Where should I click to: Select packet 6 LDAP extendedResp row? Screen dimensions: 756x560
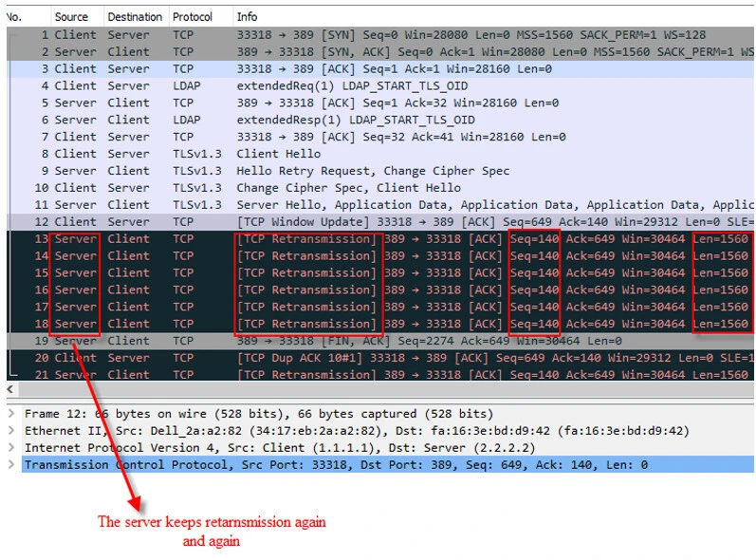(379, 120)
